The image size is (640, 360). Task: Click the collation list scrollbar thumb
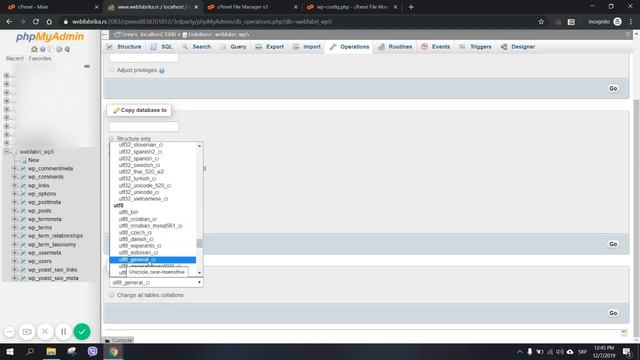pyautogui.click(x=199, y=243)
